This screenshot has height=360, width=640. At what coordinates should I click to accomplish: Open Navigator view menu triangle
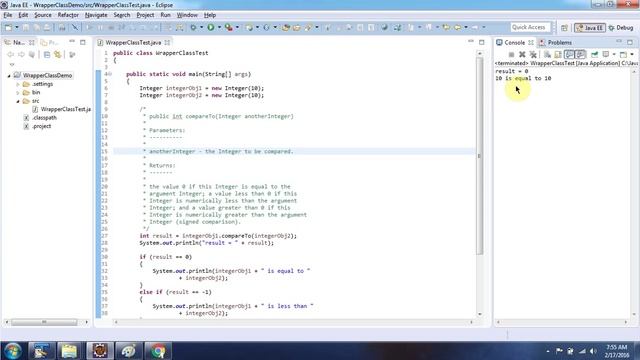(11, 64)
